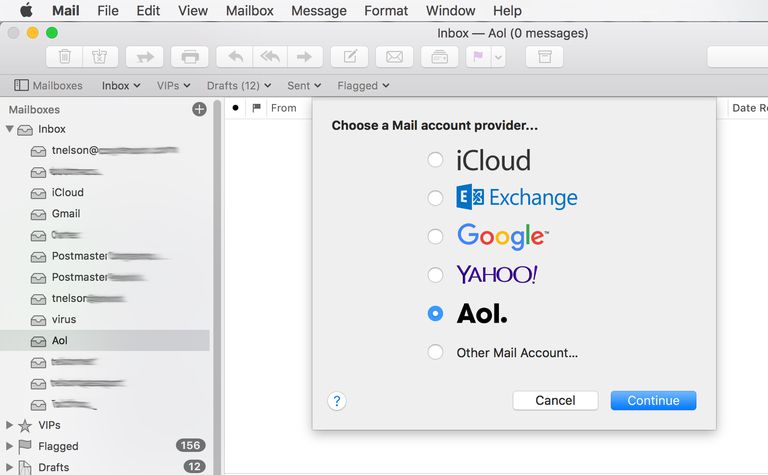Click the yellow minimize window button

(32, 33)
